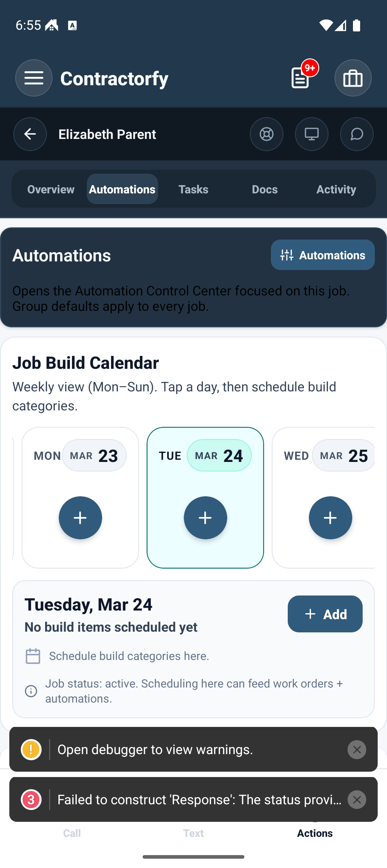387x868 pixels.
Task: Open the Tasks tab
Action: 193,189
